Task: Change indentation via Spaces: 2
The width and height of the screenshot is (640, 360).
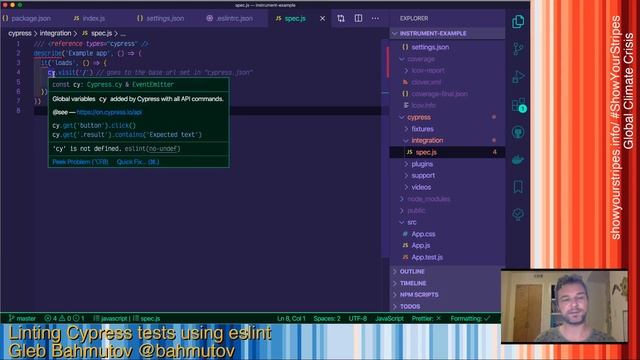Action: click(327, 318)
